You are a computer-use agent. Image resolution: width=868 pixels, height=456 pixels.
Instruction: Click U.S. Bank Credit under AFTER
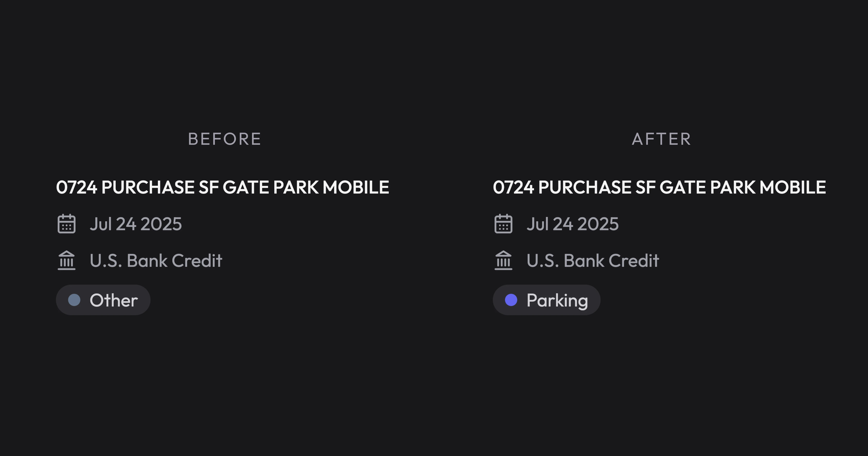coord(593,261)
